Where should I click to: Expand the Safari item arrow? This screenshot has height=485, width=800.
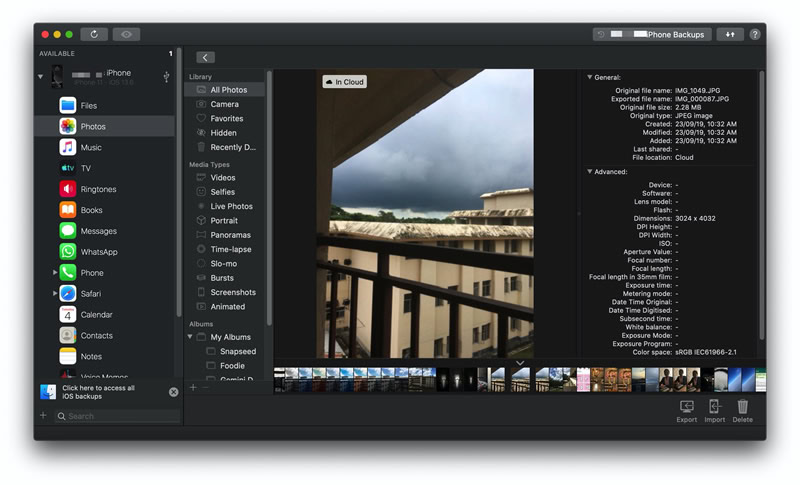pyautogui.click(x=55, y=293)
